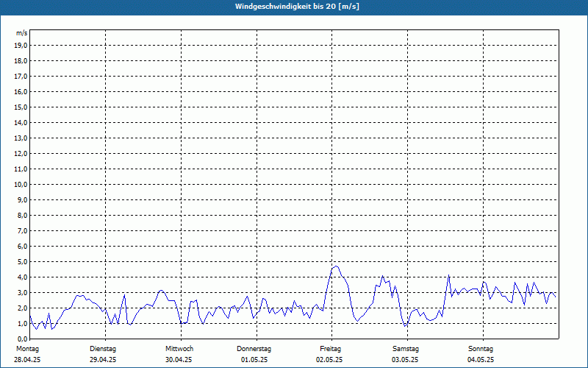The image size is (588, 368).
Task: Click the 'Freitag' day label
Action: click(330, 349)
